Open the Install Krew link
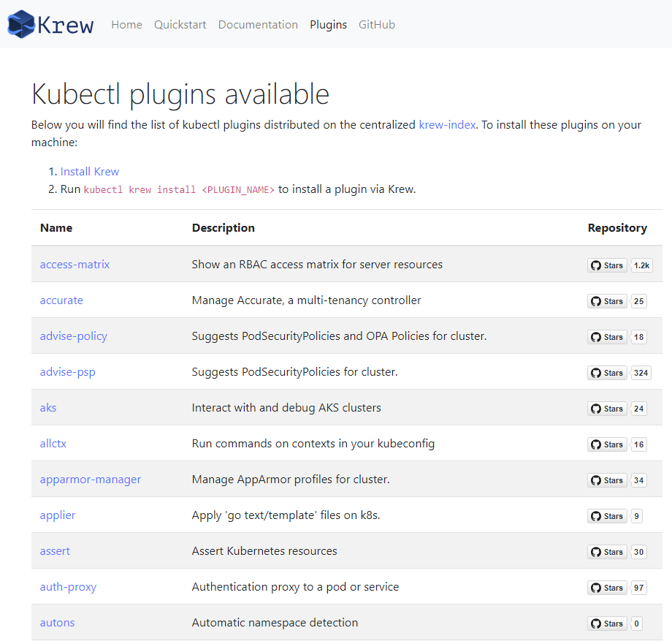 click(90, 172)
